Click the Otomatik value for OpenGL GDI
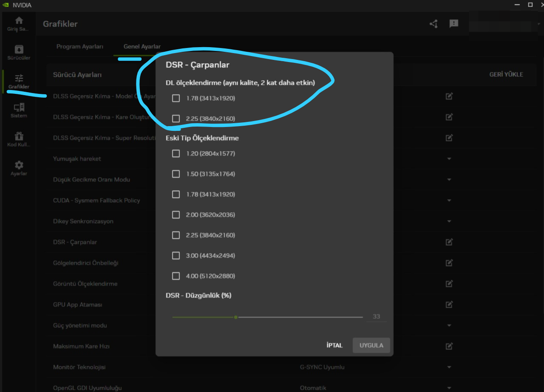The image size is (544, 392). (x=313, y=388)
